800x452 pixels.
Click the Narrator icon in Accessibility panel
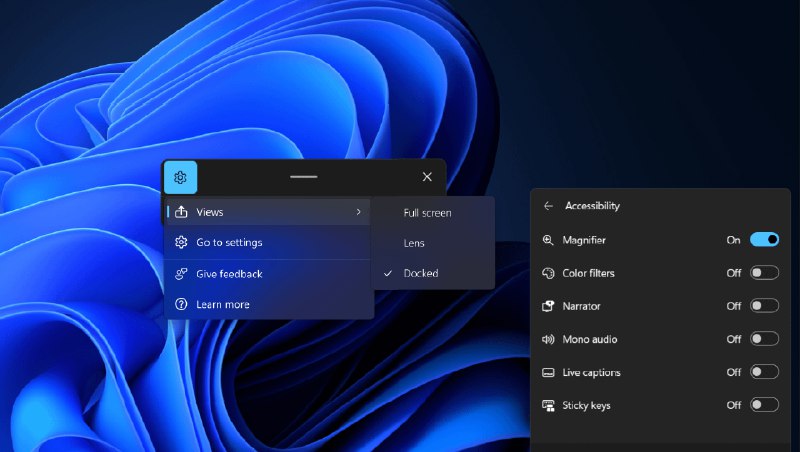click(x=548, y=306)
